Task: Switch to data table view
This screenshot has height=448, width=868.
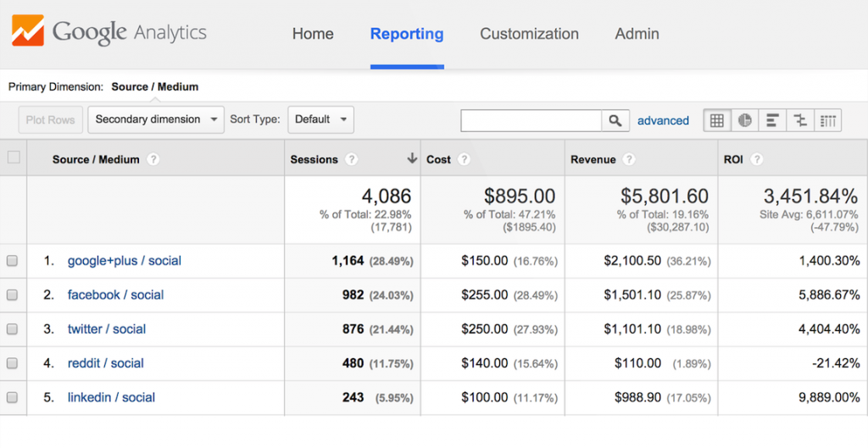Action: [717, 120]
